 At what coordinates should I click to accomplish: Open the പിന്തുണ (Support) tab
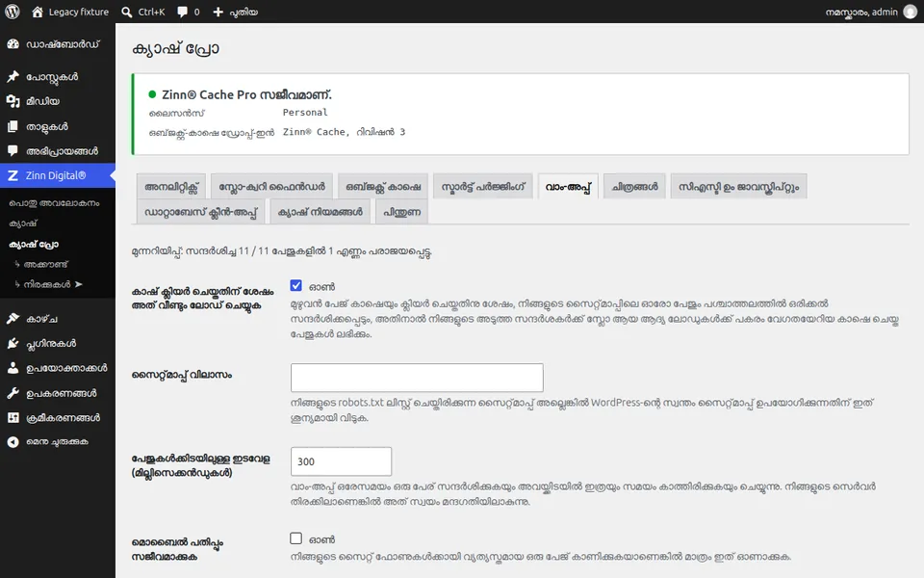(402, 212)
